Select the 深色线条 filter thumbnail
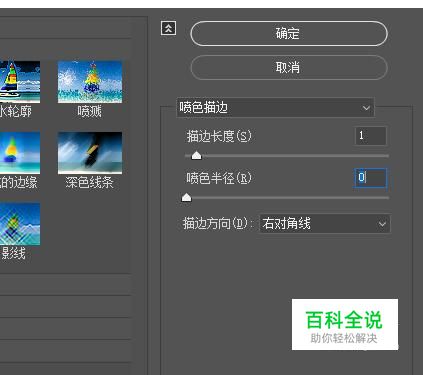The width and height of the screenshot is (423, 375). pos(90,153)
